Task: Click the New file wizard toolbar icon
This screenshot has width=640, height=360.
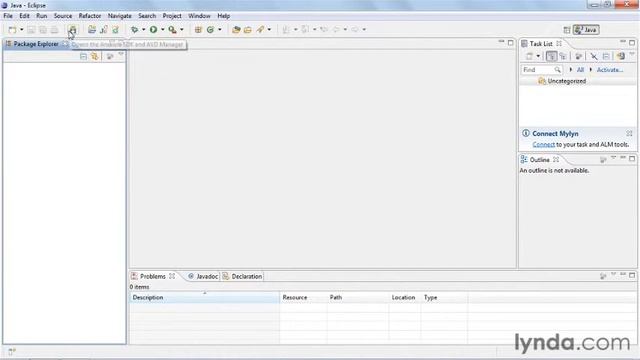Action: pyautogui.click(x=12, y=30)
